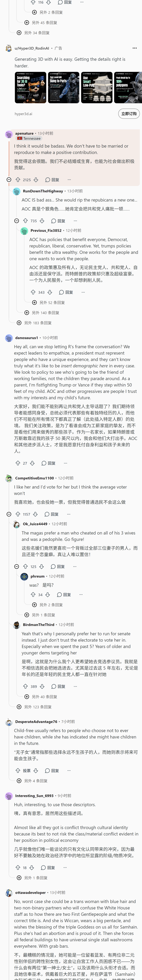Collapse CompetitiveEmu1100's comment thread

9,514
